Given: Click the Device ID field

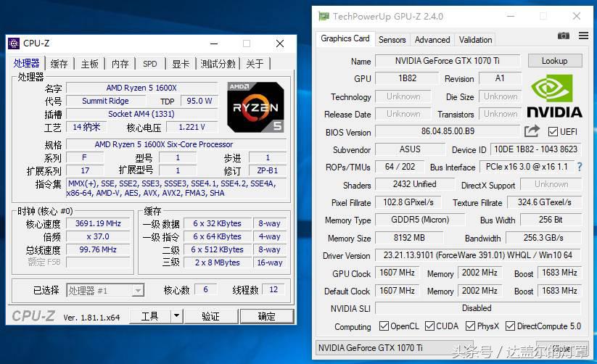Looking at the screenshot, I should pyautogui.click(x=535, y=149).
